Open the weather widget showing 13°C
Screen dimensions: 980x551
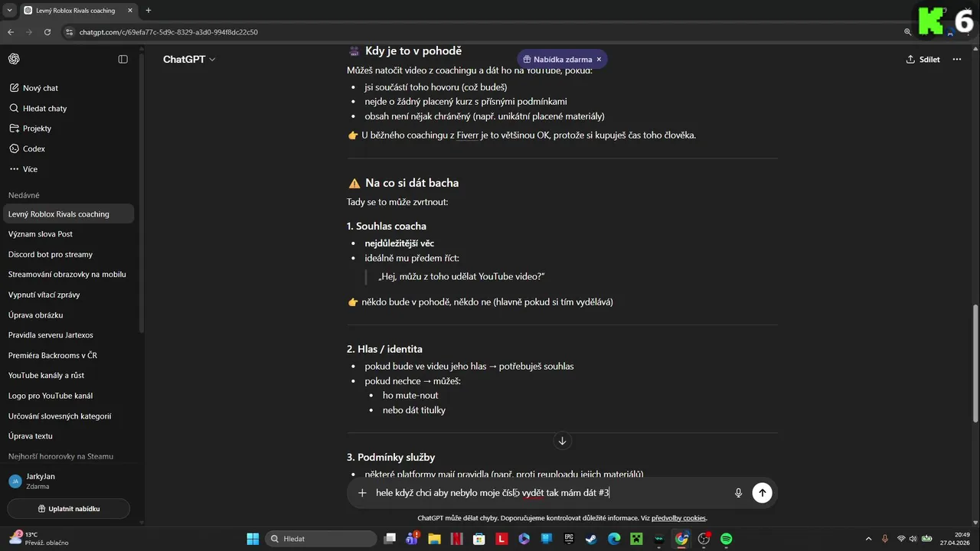[x=38, y=539]
